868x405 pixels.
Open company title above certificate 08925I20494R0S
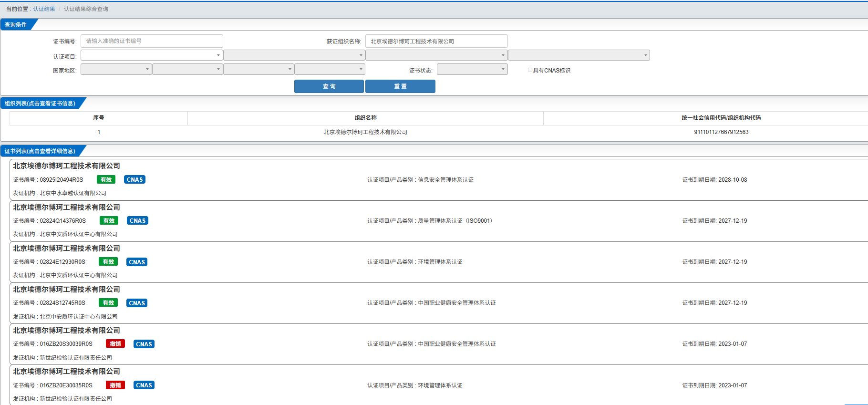(x=66, y=166)
